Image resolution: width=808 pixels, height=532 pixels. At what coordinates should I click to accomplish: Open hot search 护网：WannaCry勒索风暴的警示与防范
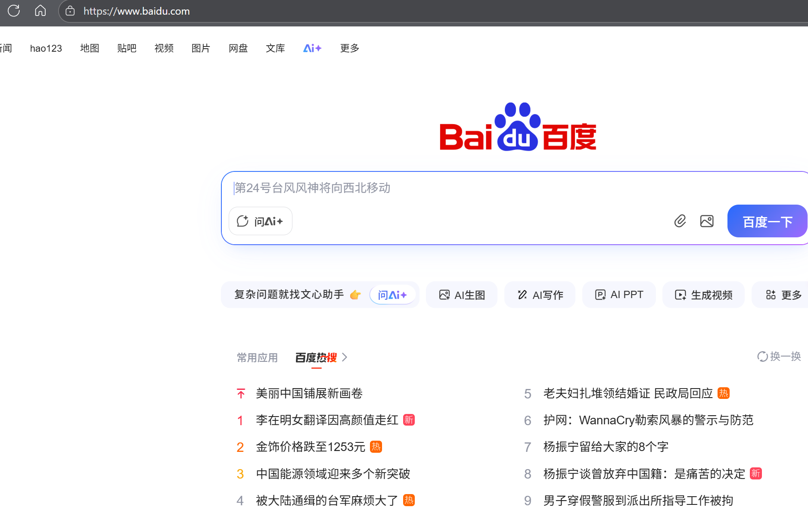click(648, 420)
